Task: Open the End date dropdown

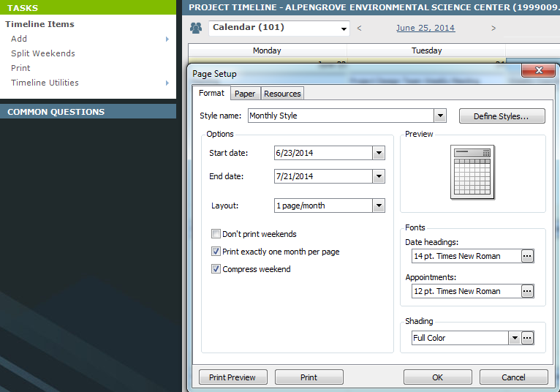Action: click(379, 176)
